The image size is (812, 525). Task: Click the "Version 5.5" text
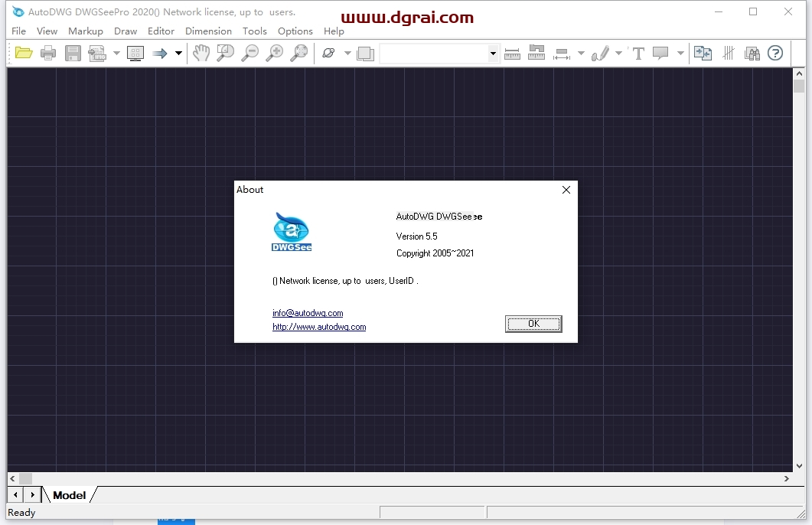pos(417,236)
